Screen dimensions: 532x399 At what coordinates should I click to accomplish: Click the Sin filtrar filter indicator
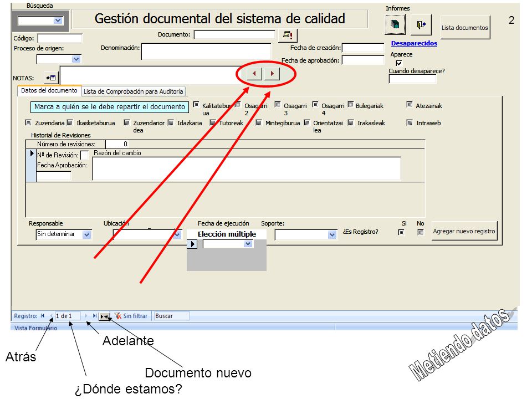tap(131, 316)
